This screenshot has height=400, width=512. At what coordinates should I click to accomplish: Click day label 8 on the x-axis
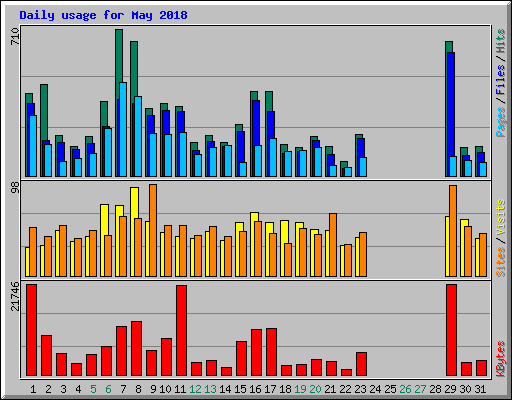click(x=138, y=389)
